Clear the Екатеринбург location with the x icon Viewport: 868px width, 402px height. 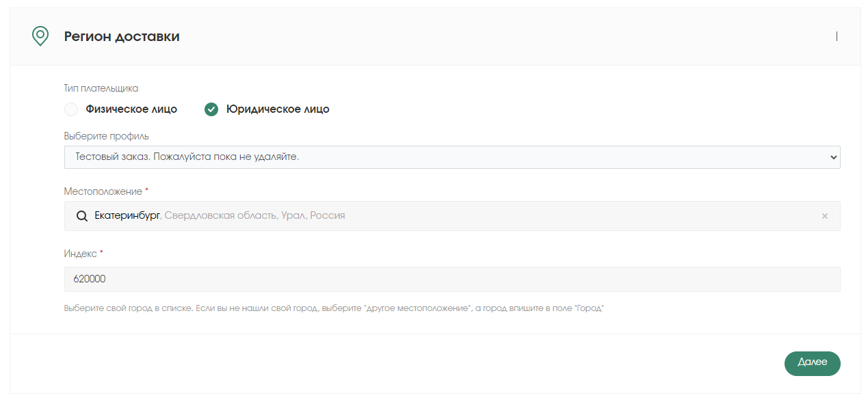click(824, 216)
